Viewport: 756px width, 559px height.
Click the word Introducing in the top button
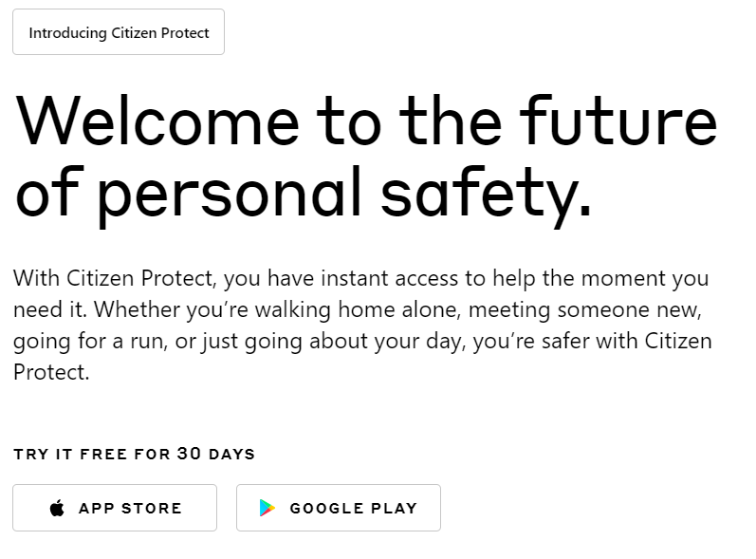coord(67,33)
